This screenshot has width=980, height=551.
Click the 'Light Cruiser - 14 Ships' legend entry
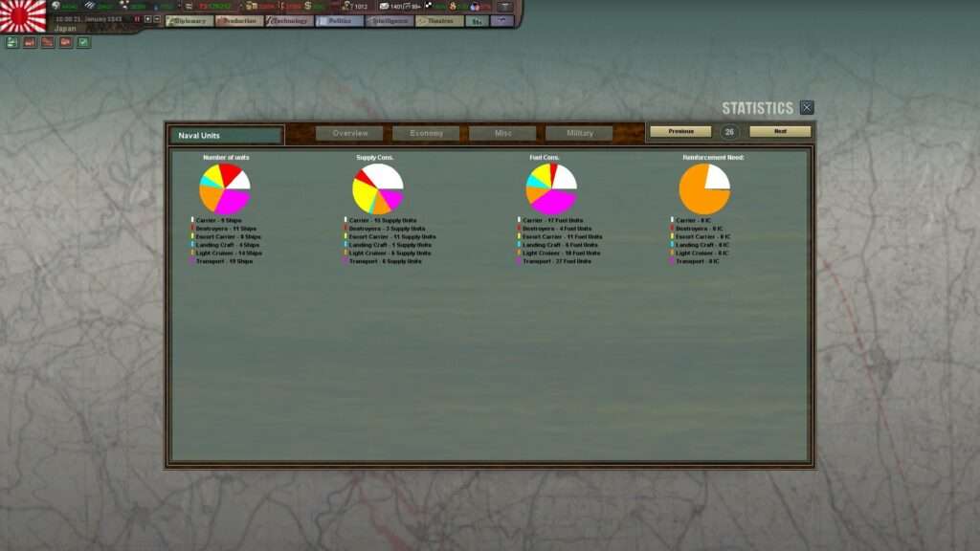(x=226, y=253)
